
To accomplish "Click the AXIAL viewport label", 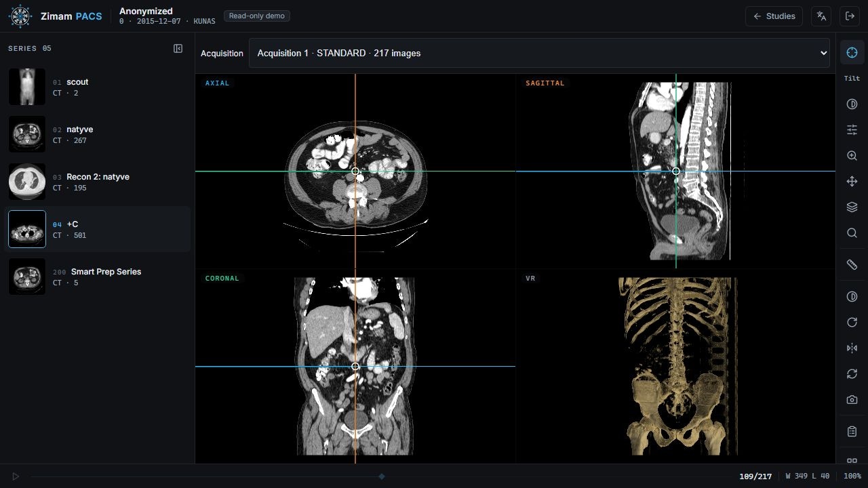I will click(217, 83).
